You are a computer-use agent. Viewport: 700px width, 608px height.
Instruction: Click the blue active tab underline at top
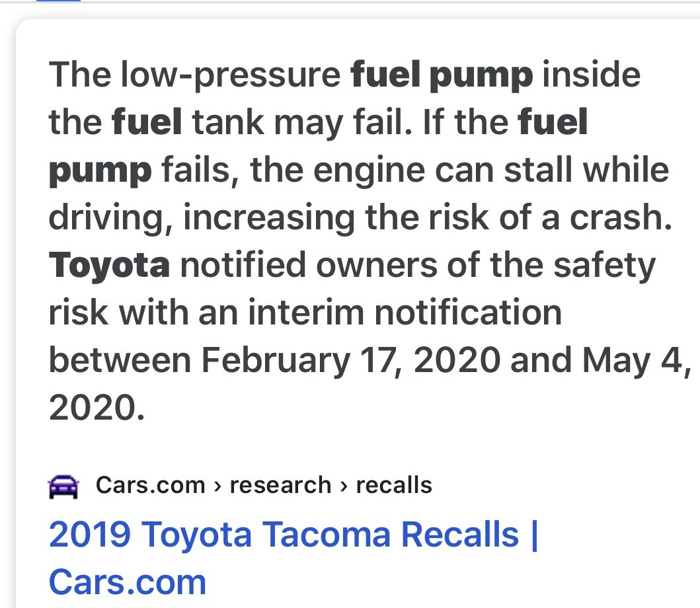point(58,1)
